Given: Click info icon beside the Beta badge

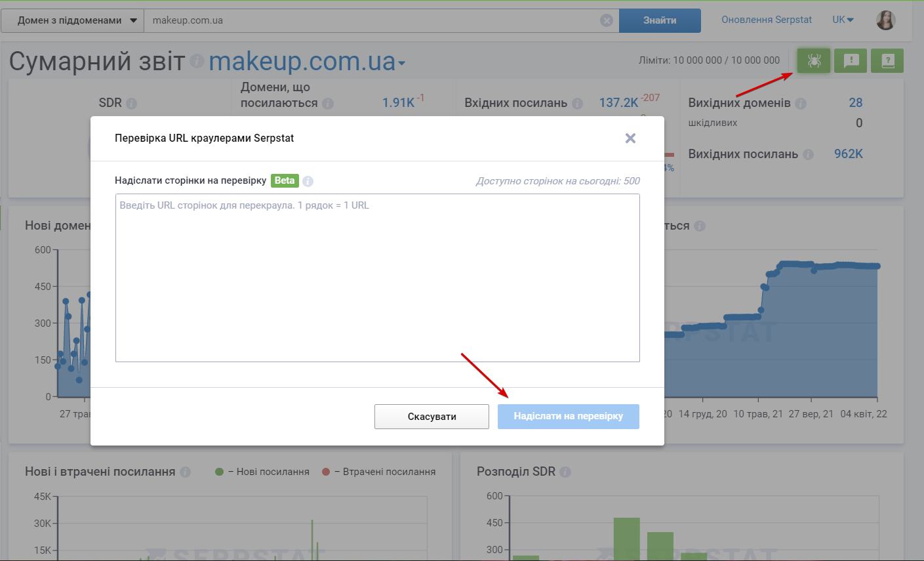Looking at the screenshot, I should tap(308, 181).
